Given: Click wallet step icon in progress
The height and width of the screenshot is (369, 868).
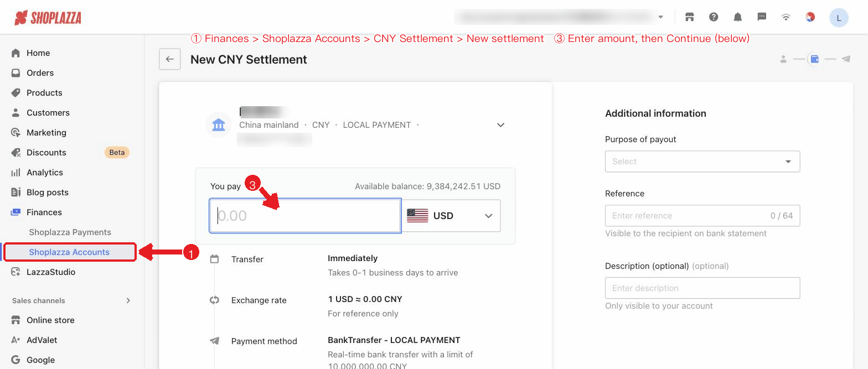Looking at the screenshot, I should pyautogui.click(x=814, y=59).
